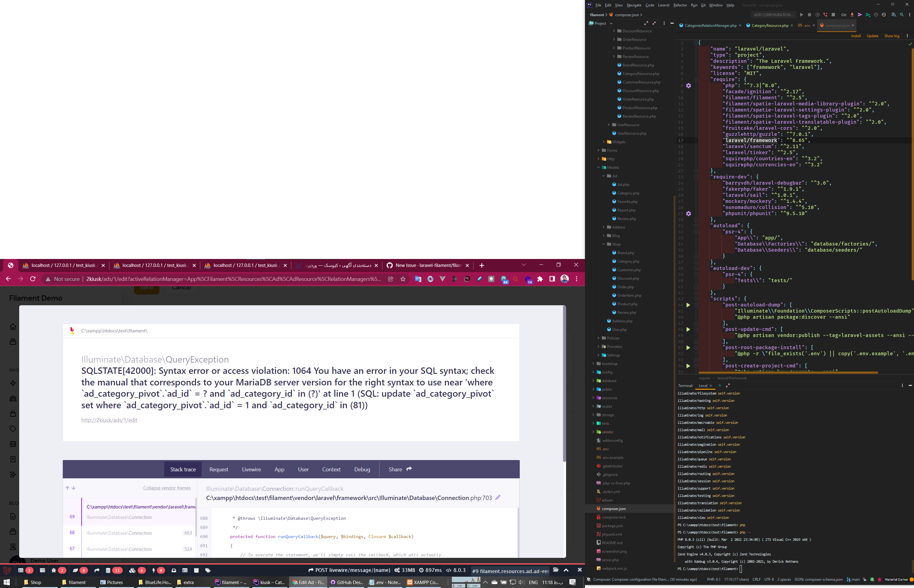Click the browser address bar
The image size is (914, 588).
pyautogui.click(x=229, y=279)
